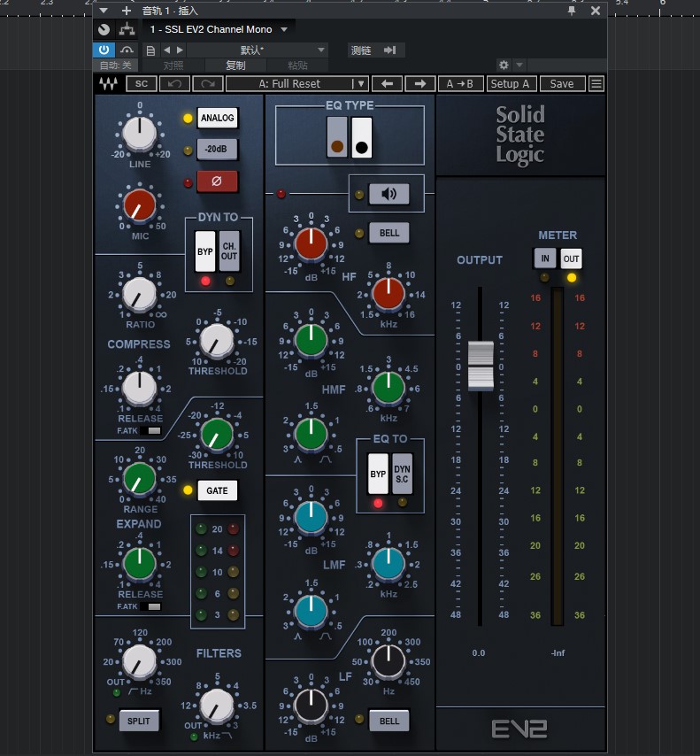Open the preset file document icon

(x=150, y=50)
